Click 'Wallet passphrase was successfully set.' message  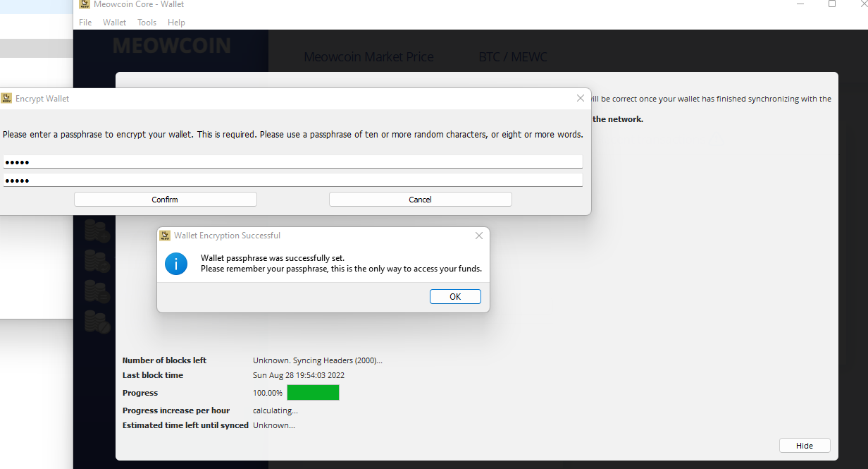[x=273, y=258]
